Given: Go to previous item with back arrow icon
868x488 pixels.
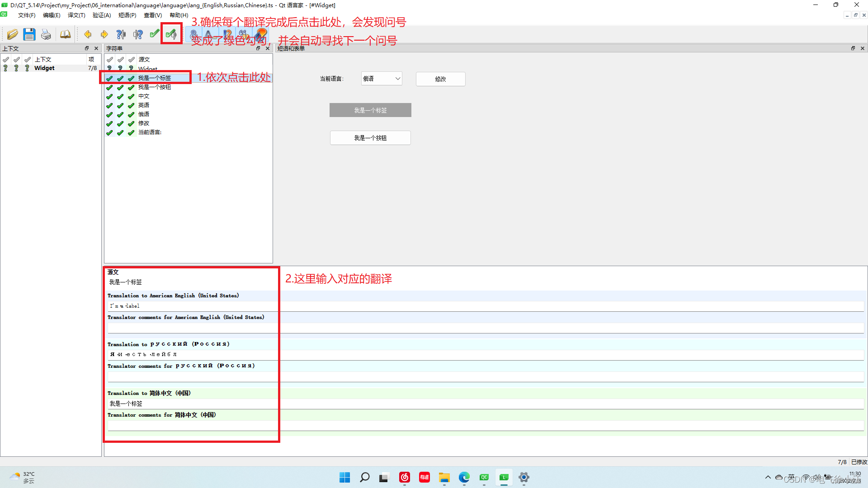Looking at the screenshot, I should tap(88, 34).
